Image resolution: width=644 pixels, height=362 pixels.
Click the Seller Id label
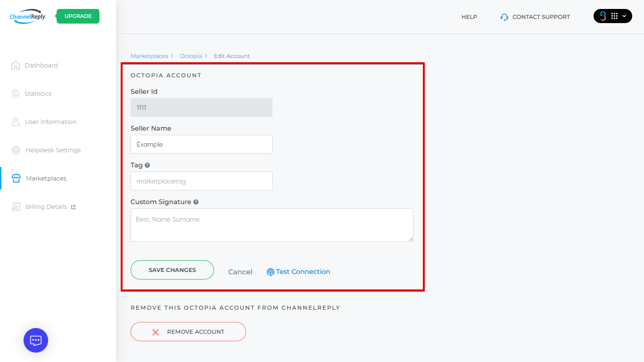144,91
